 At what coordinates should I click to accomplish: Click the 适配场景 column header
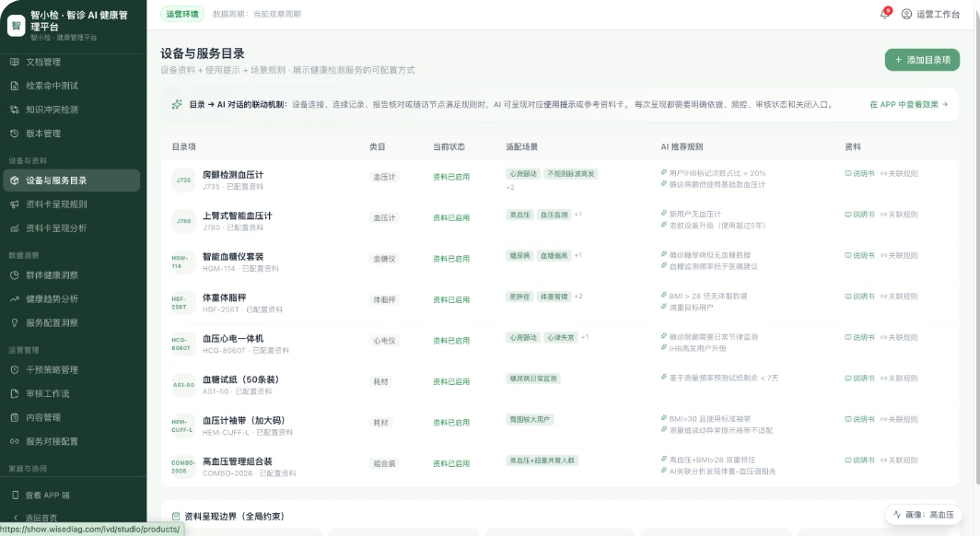click(522, 146)
